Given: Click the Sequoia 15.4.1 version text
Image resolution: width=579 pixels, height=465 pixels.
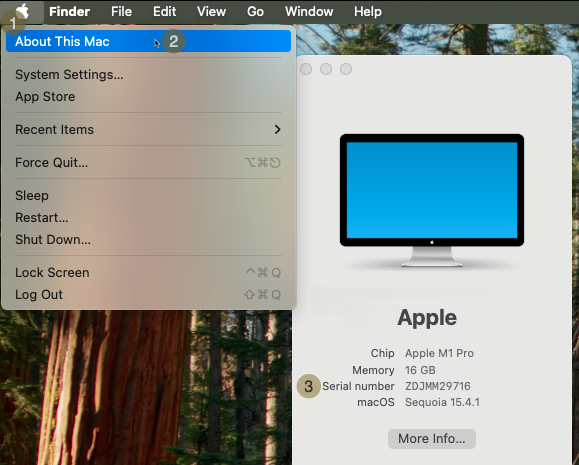Looking at the screenshot, I should 442,402.
